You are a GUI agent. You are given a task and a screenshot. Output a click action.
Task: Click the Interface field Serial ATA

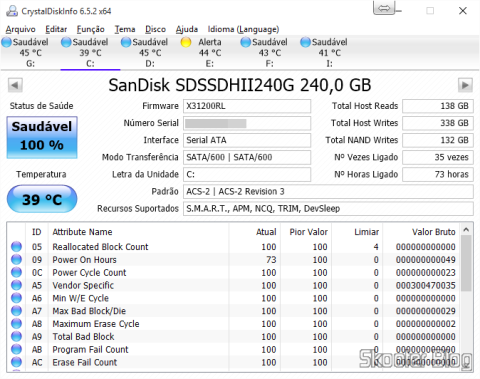[x=247, y=140]
